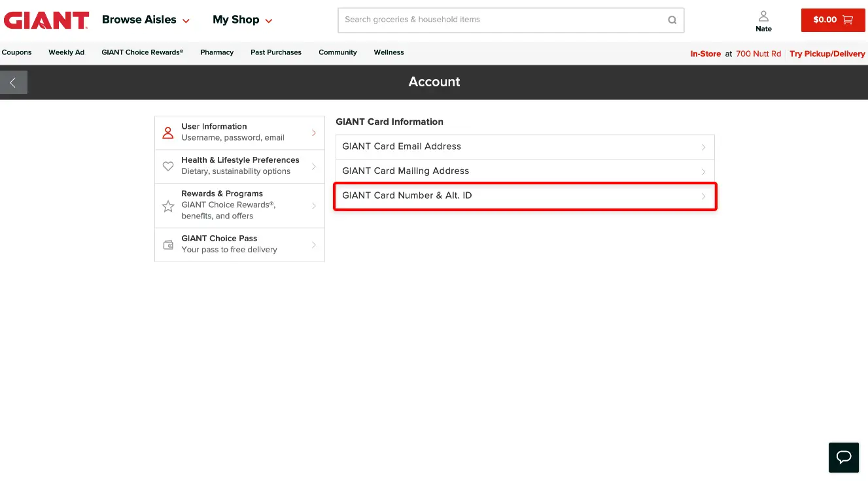This screenshot has height=487, width=868.
Task: Go to Pharmacy
Action: coord(217,52)
